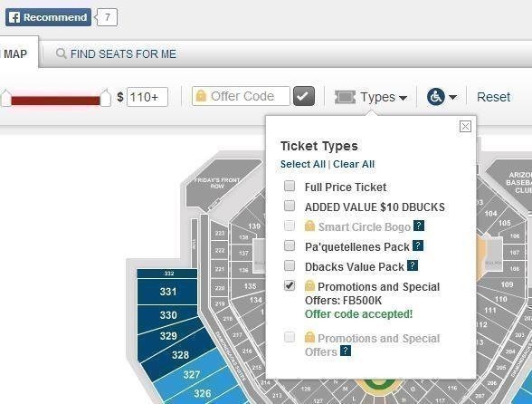532x404 pixels.
Task: Expand the accessibility dropdown arrow
Action: pos(452,97)
